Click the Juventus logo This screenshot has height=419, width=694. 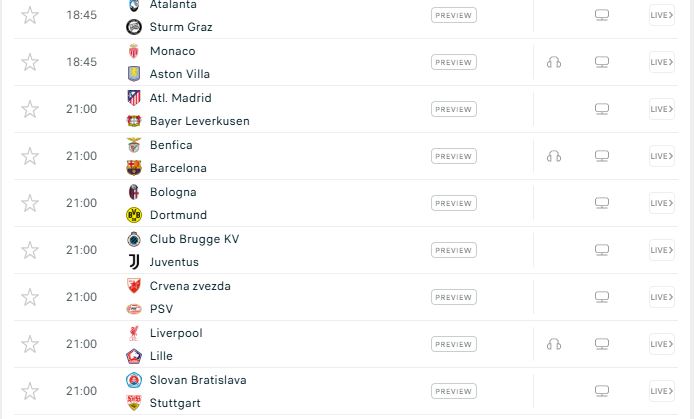134,262
